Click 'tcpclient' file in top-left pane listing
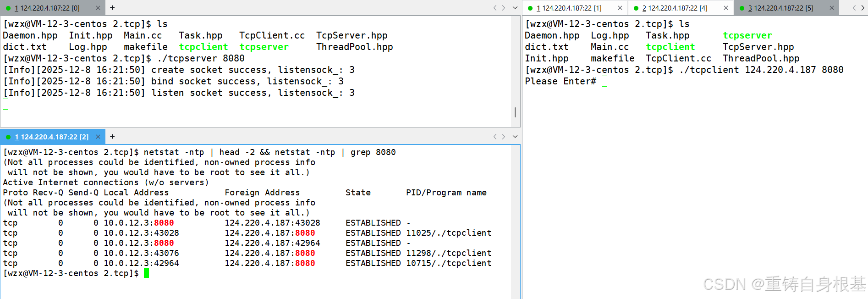 (x=203, y=47)
